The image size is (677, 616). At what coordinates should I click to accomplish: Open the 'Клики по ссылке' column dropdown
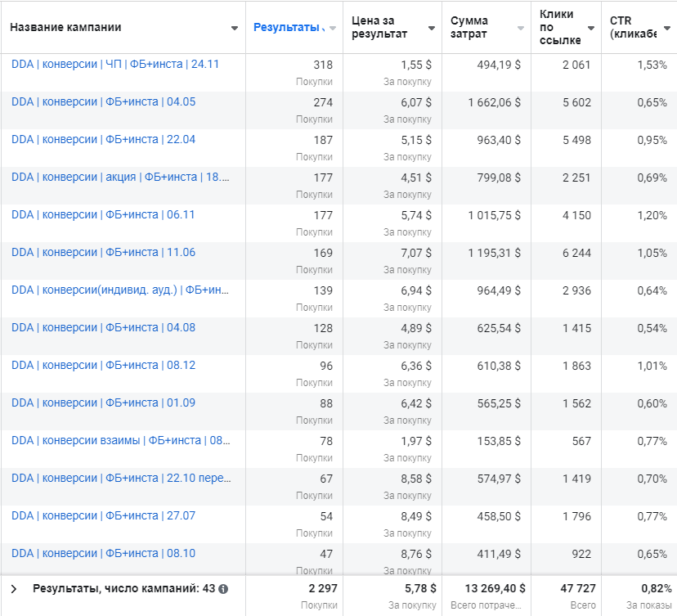[x=590, y=29]
